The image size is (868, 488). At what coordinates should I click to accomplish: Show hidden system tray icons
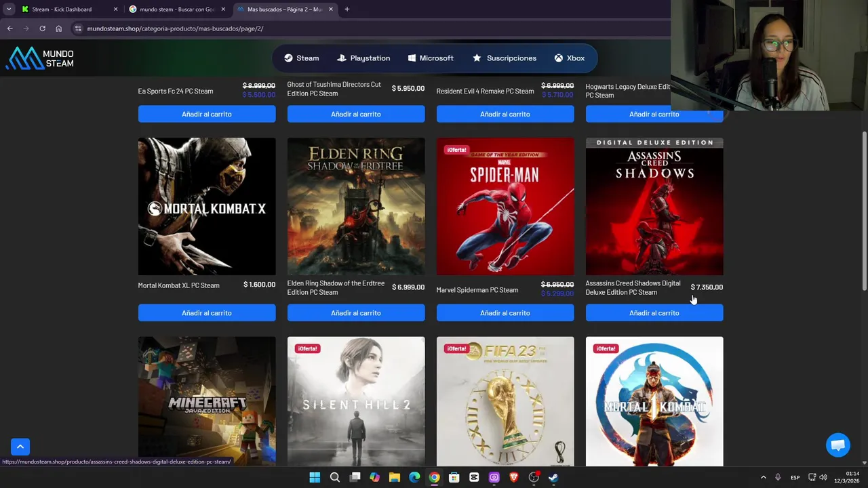point(763,478)
